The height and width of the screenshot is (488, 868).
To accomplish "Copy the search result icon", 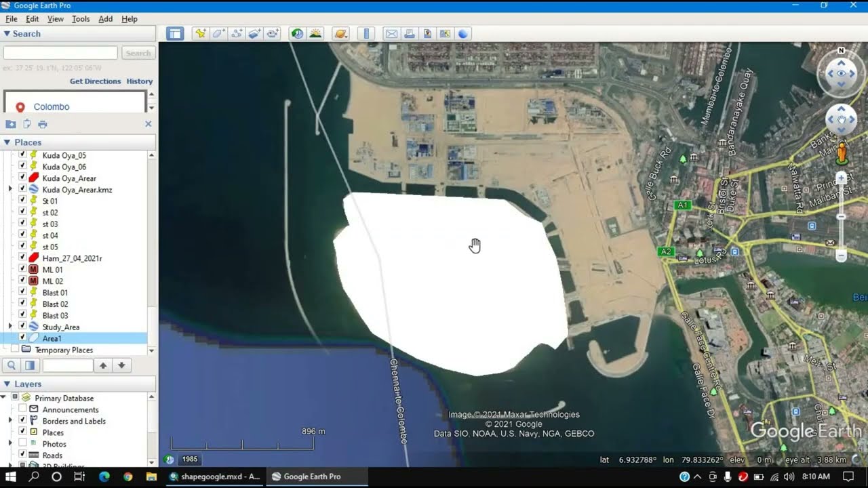I will coord(27,124).
